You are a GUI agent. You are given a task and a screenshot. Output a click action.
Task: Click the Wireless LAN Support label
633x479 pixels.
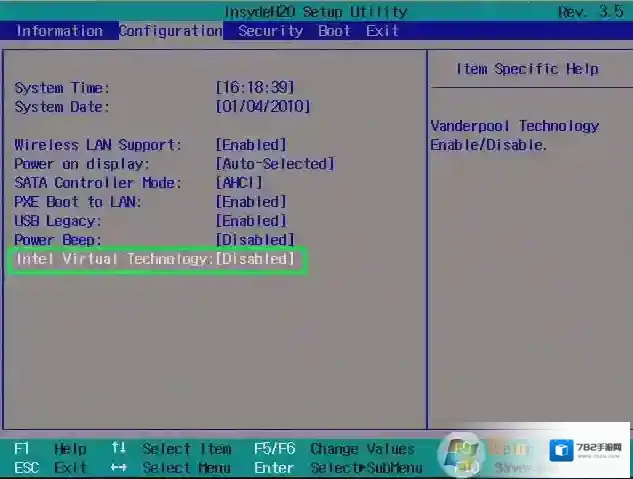click(x=98, y=145)
